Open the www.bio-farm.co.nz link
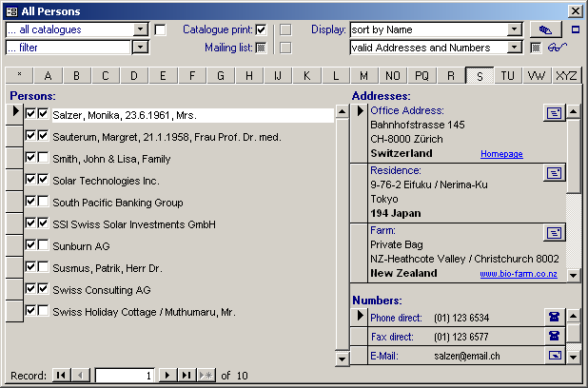588x388 pixels. pos(517,274)
